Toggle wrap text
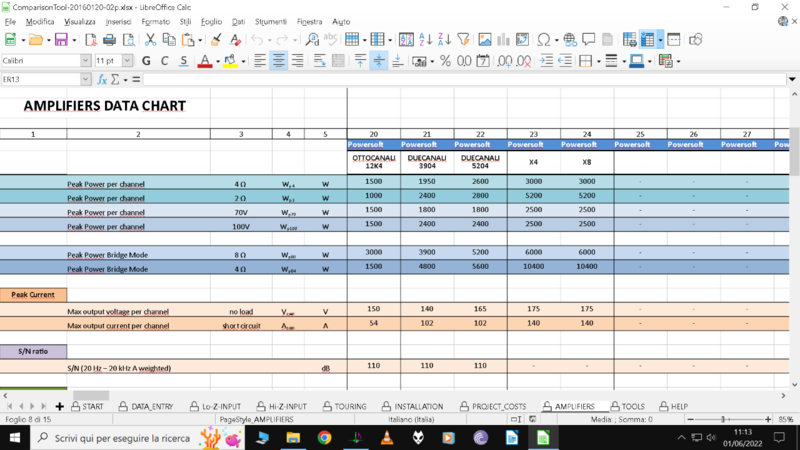Image resolution: width=800 pixels, height=450 pixels. tap(320, 61)
